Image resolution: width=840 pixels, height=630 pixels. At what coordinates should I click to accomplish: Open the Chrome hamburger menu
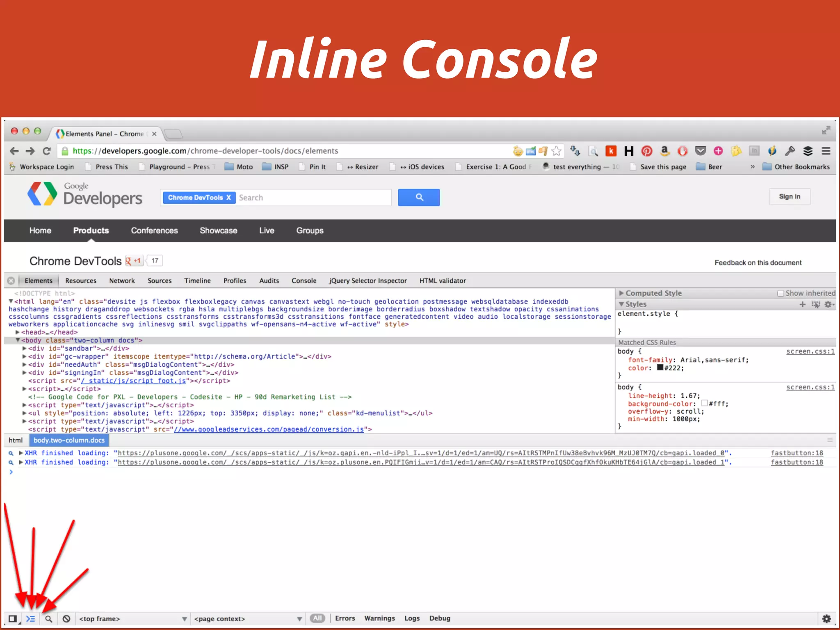[x=826, y=151]
